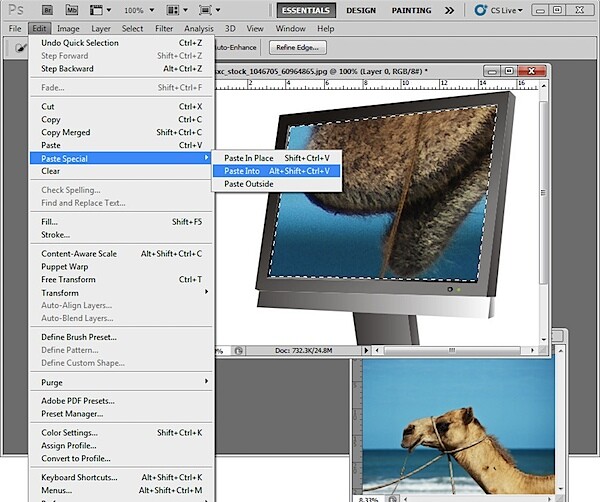This screenshot has width=600, height=502.
Task: Choose Adobe PDF Presets...
Action: [121, 401]
